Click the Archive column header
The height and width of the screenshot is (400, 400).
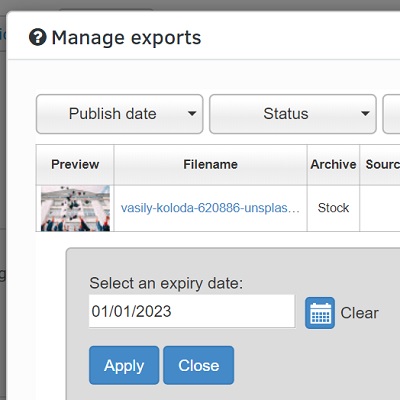click(x=333, y=164)
